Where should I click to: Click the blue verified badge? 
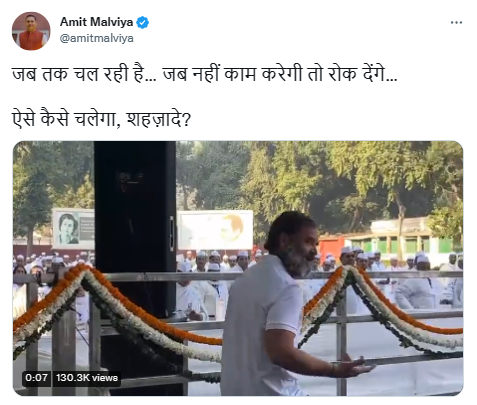[x=143, y=22]
